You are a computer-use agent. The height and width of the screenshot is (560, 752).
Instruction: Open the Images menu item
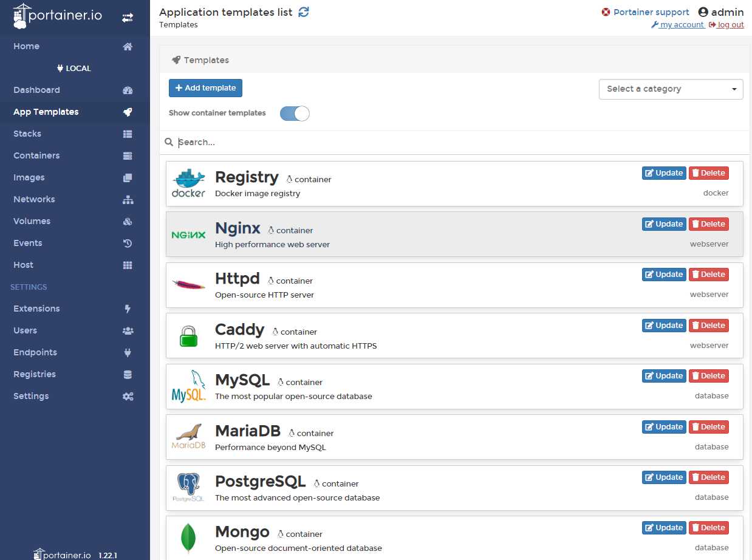(29, 178)
